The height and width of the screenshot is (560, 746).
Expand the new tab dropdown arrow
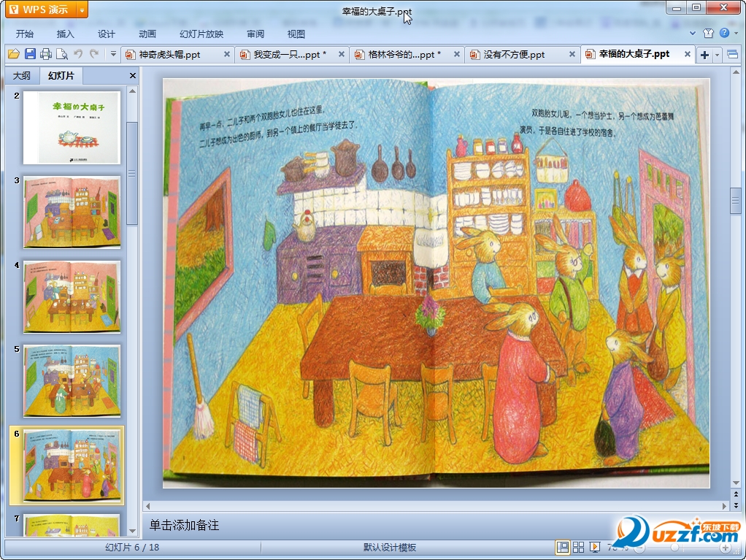point(717,55)
